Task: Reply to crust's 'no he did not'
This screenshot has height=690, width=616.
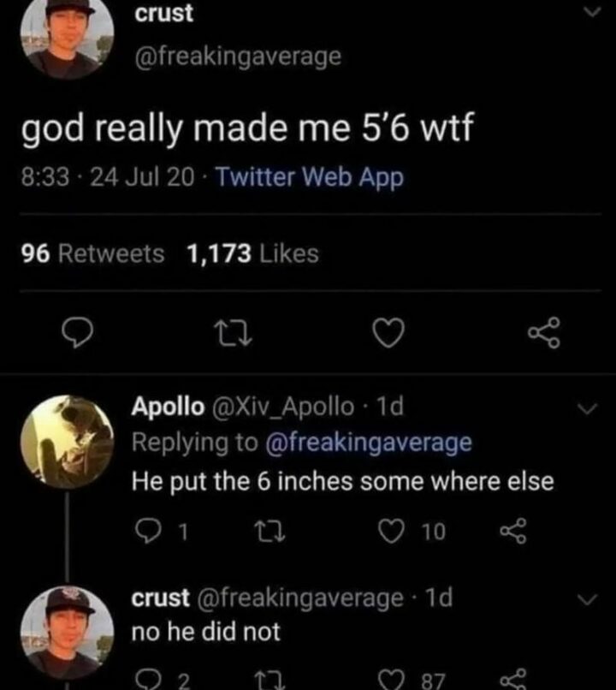Action: point(146,680)
